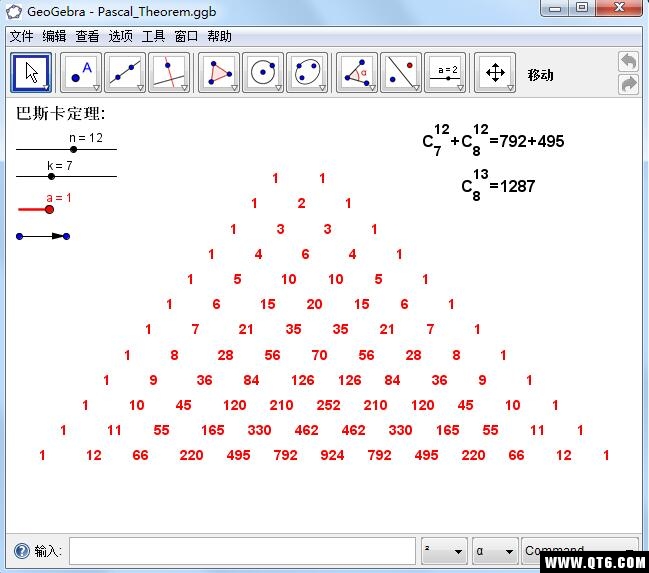Click the number 924 in the triangle
Screen dimensions: 649x573
coord(332,455)
